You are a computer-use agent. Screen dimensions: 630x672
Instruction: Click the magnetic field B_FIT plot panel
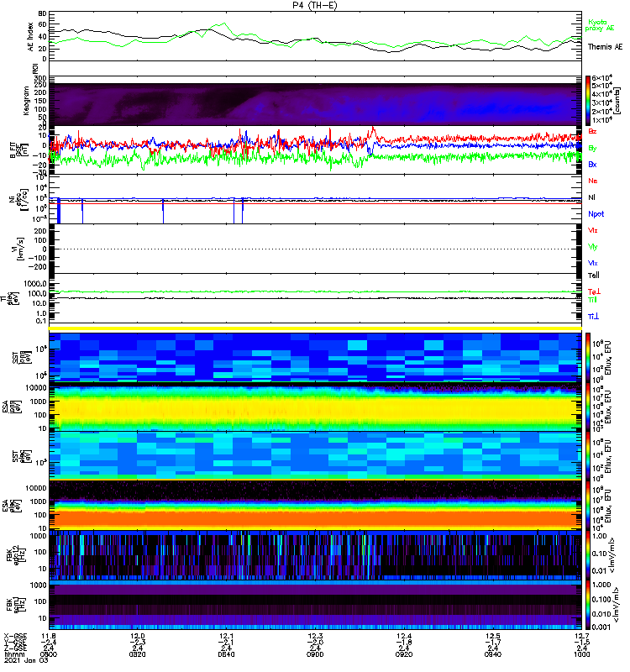315,150
